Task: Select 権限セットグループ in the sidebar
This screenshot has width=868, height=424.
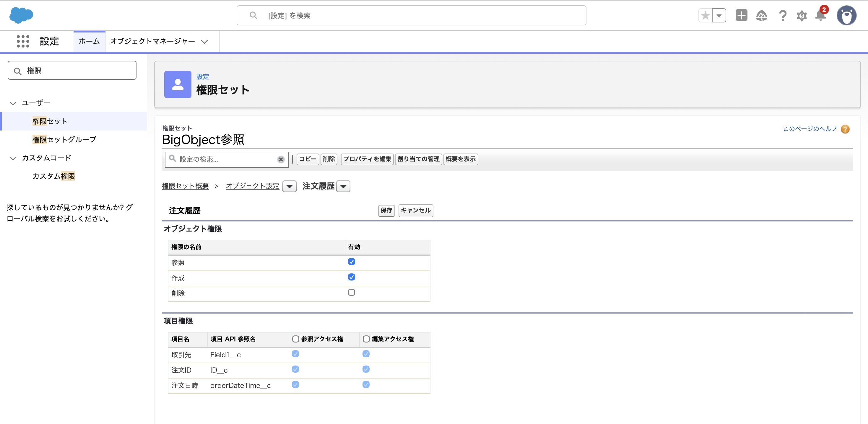Action: tap(64, 139)
